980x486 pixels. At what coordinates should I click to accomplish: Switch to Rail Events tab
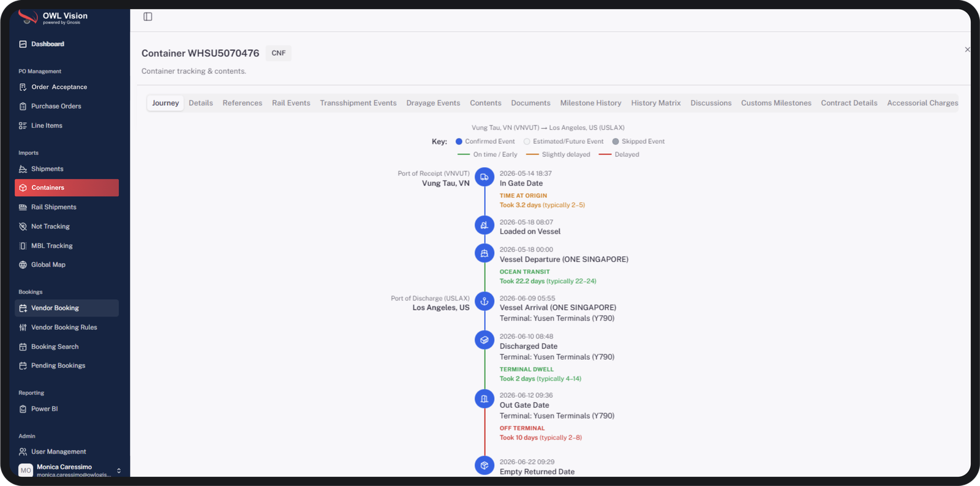[x=291, y=103]
